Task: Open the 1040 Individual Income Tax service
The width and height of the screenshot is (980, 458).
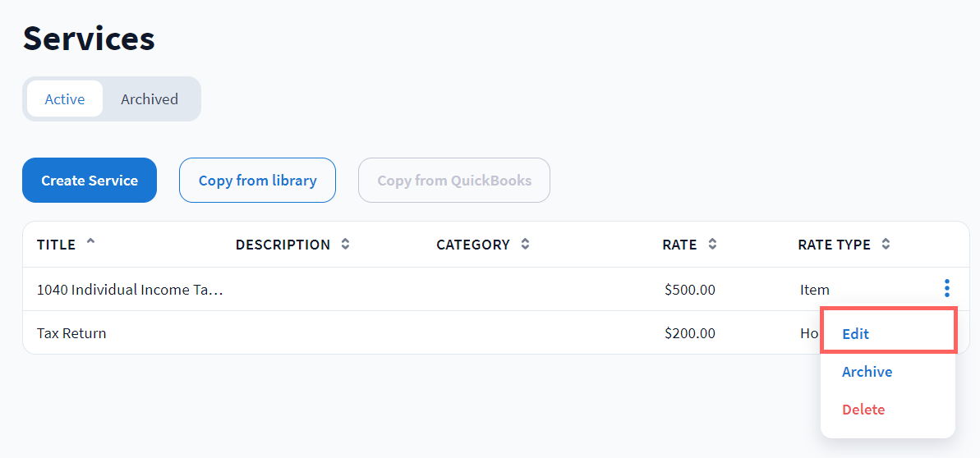Action: [x=130, y=290]
